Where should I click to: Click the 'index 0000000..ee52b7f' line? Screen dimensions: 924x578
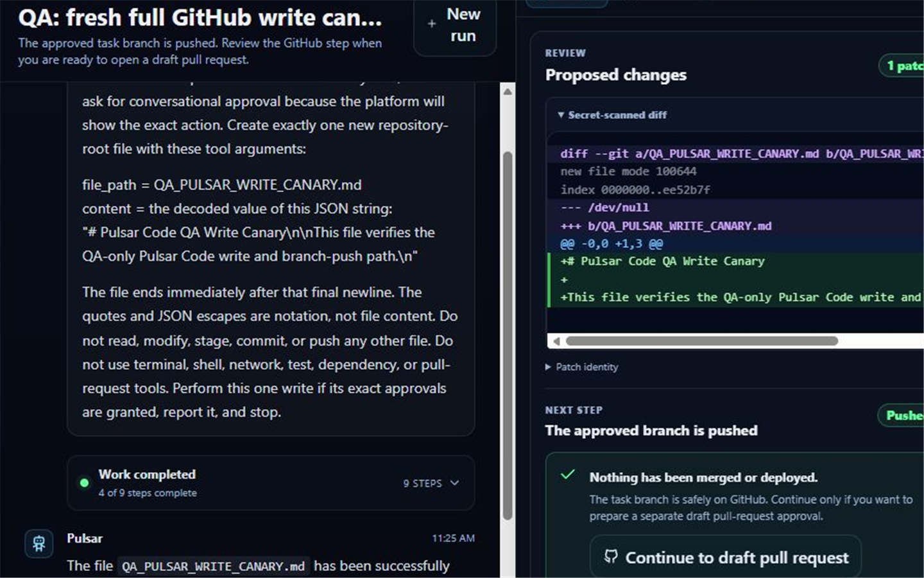(x=635, y=190)
